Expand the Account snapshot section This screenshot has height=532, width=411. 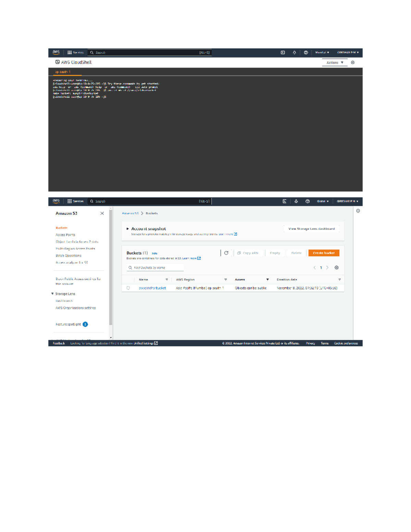(x=128, y=228)
